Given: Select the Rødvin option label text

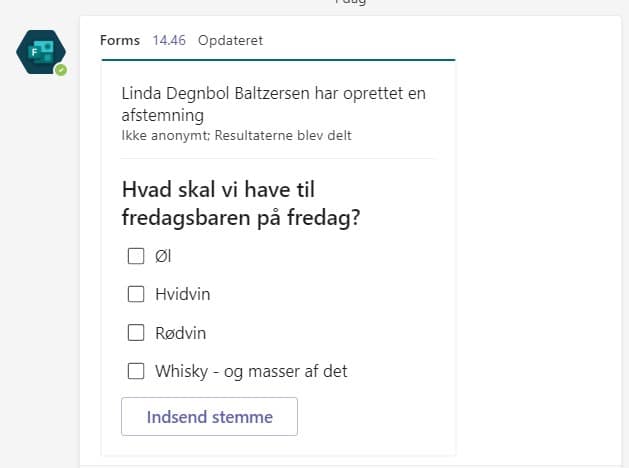Looking at the screenshot, I should [x=181, y=333].
